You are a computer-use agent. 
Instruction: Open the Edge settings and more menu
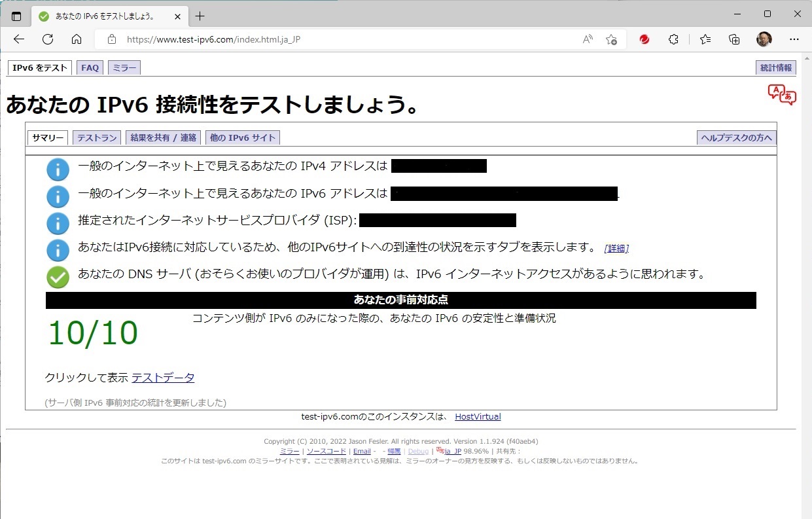[x=794, y=39]
